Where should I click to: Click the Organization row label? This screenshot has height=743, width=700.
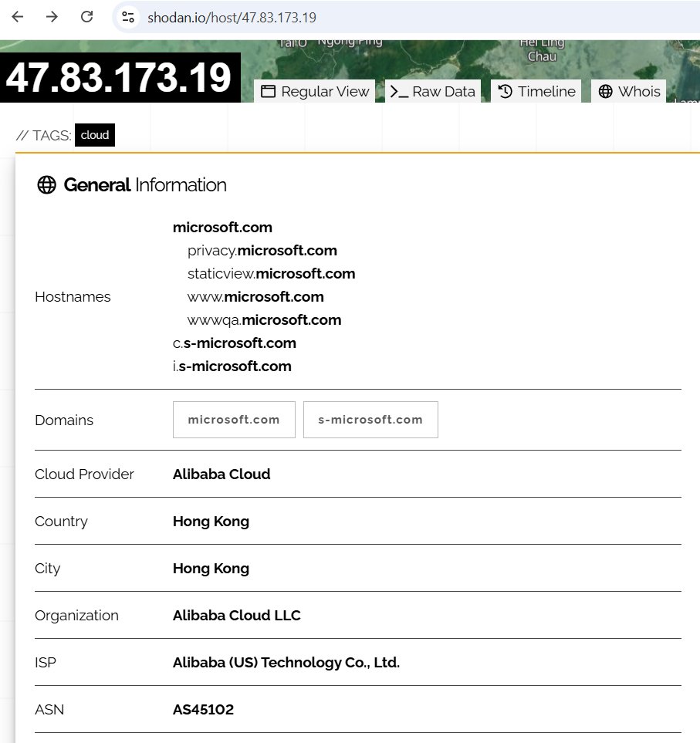pos(76,616)
